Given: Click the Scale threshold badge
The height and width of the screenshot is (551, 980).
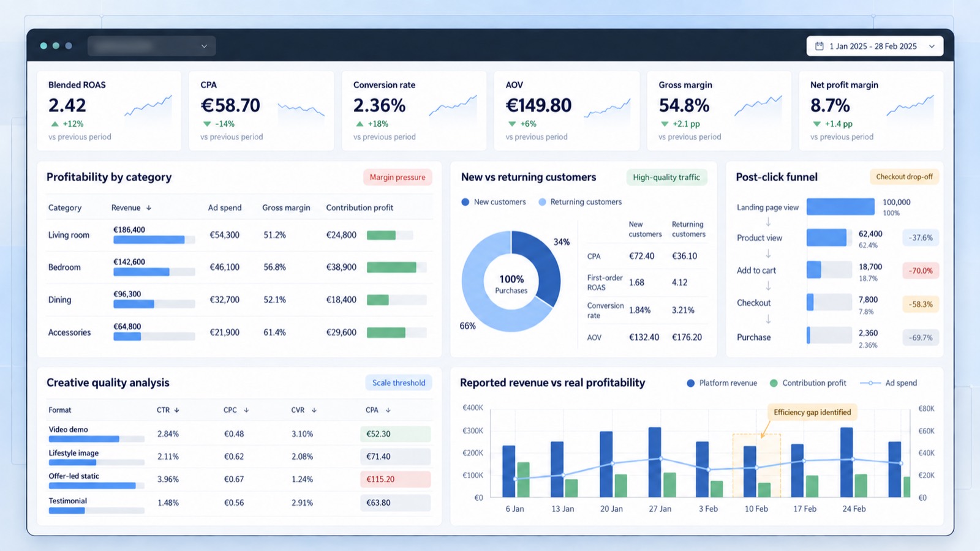Looking at the screenshot, I should pyautogui.click(x=399, y=383).
